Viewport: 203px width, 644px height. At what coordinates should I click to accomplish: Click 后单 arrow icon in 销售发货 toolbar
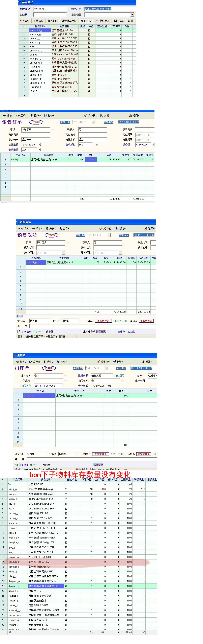tap(33, 229)
